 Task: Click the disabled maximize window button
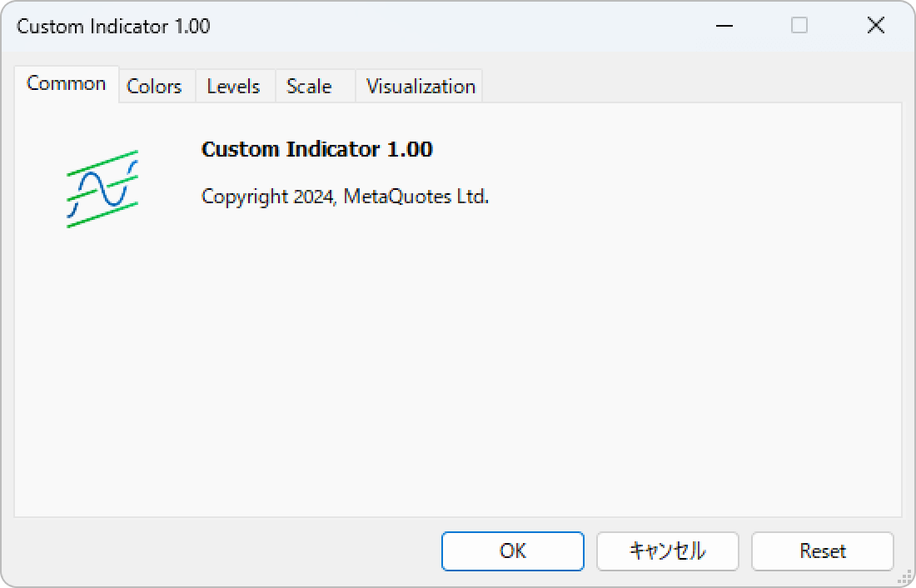click(x=799, y=26)
